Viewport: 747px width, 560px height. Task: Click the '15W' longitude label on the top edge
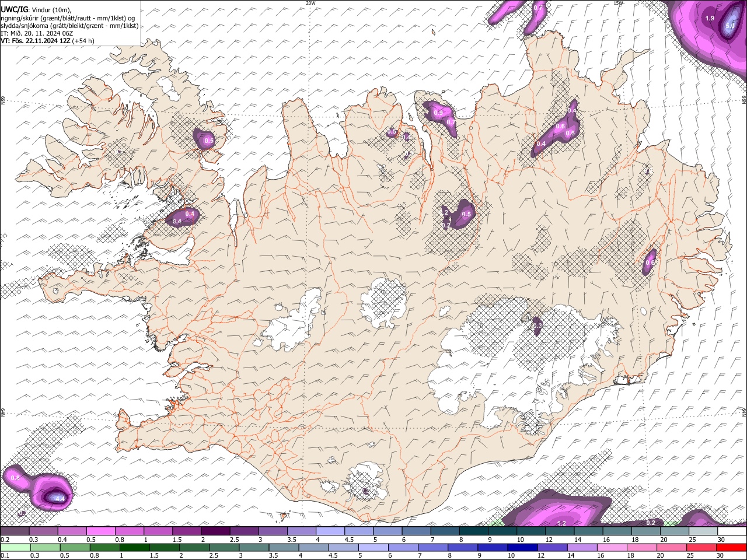tap(618, 3)
